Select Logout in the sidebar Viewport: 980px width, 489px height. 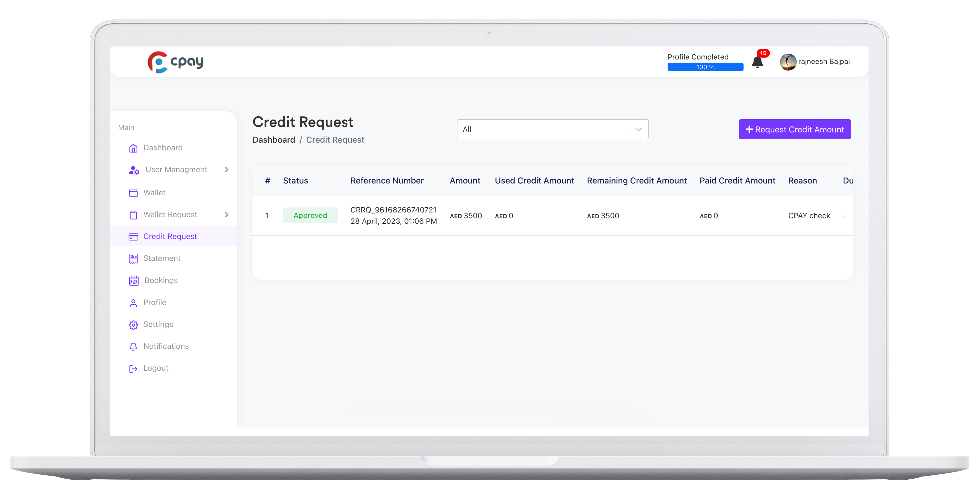[156, 368]
